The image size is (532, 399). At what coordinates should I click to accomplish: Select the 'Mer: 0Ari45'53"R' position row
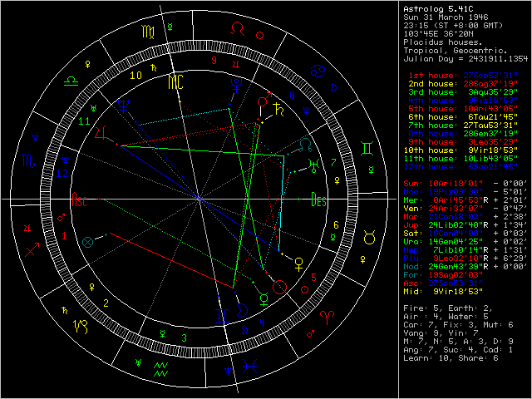click(465, 200)
